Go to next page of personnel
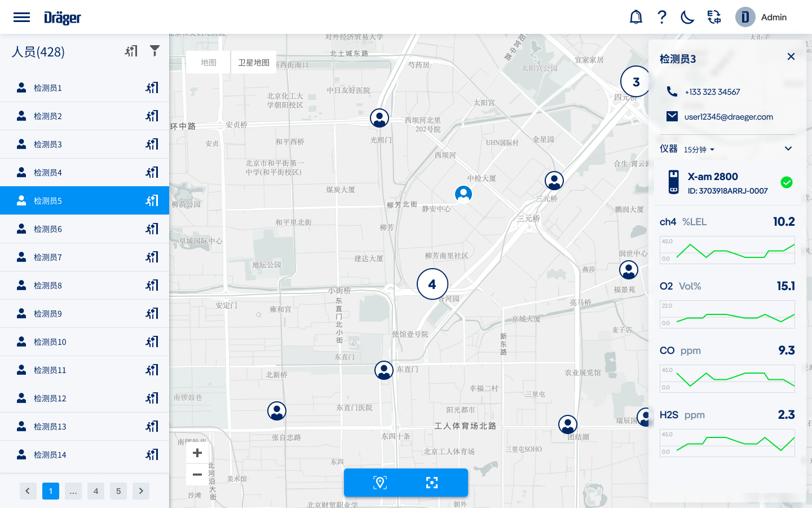Viewport: 812px width, 508px height. (141, 491)
